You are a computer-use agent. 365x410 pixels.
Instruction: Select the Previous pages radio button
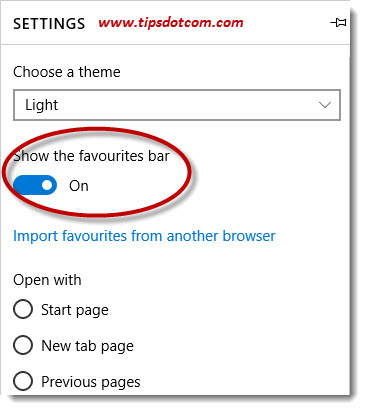point(23,381)
